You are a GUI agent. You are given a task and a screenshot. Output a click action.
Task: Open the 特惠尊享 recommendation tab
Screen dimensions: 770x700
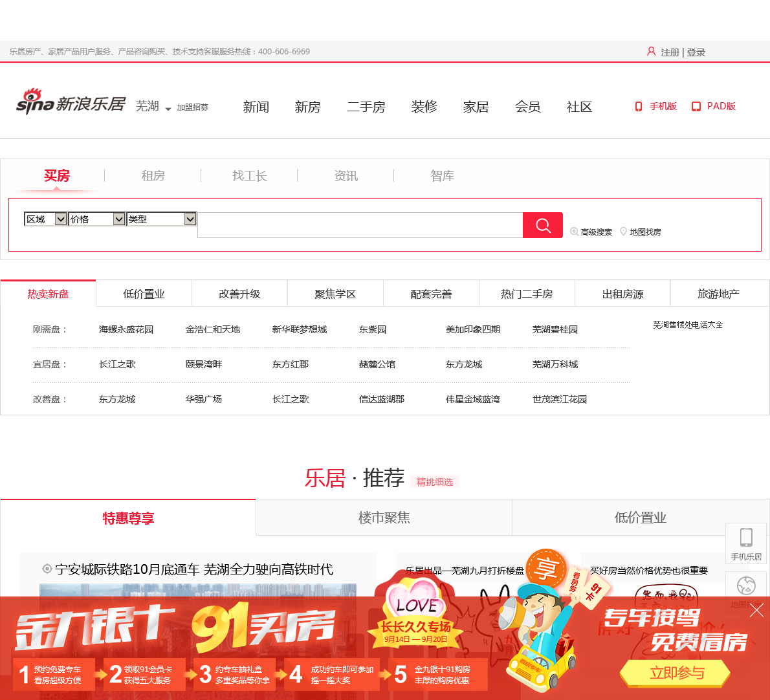click(128, 518)
